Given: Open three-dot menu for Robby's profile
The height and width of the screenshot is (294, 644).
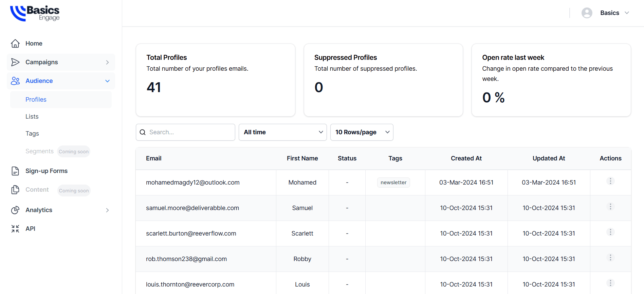Looking at the screenshot, I should 610,258.
